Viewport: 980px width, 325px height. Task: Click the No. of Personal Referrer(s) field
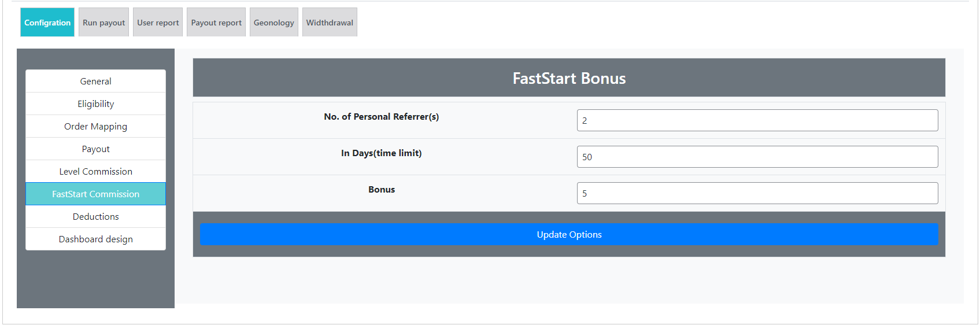(x=757, y=120)
